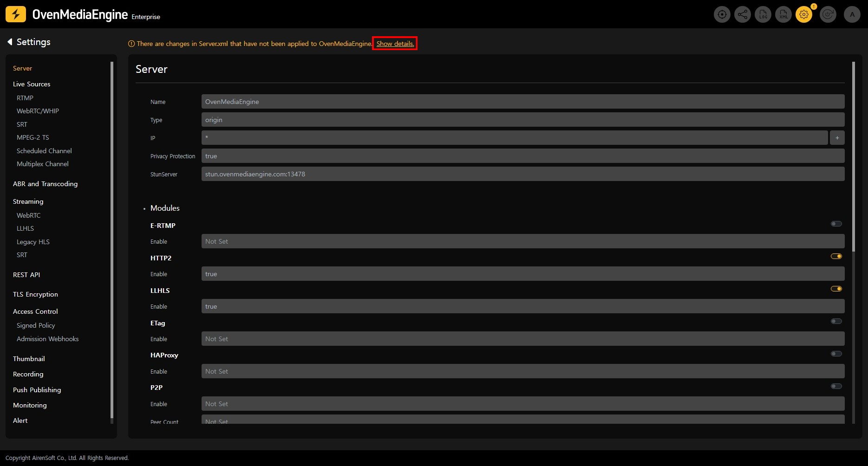
Task: Select SRT under Live Sources
Action: pos(22,124)
